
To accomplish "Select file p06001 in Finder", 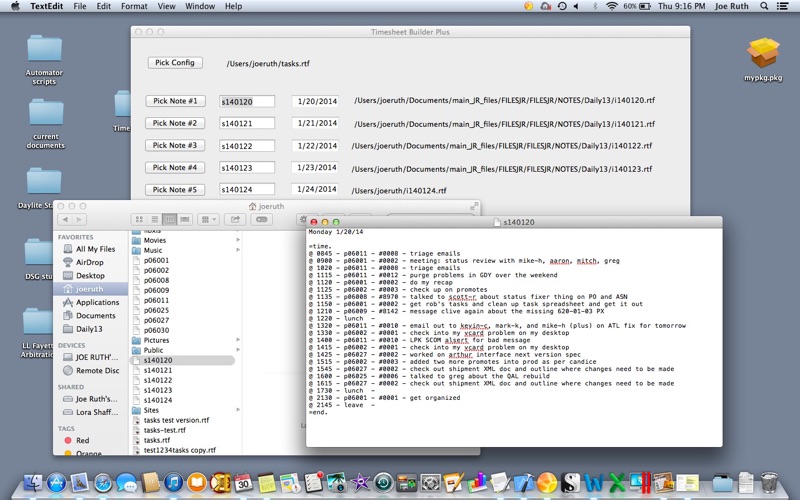I will [156, 260].
